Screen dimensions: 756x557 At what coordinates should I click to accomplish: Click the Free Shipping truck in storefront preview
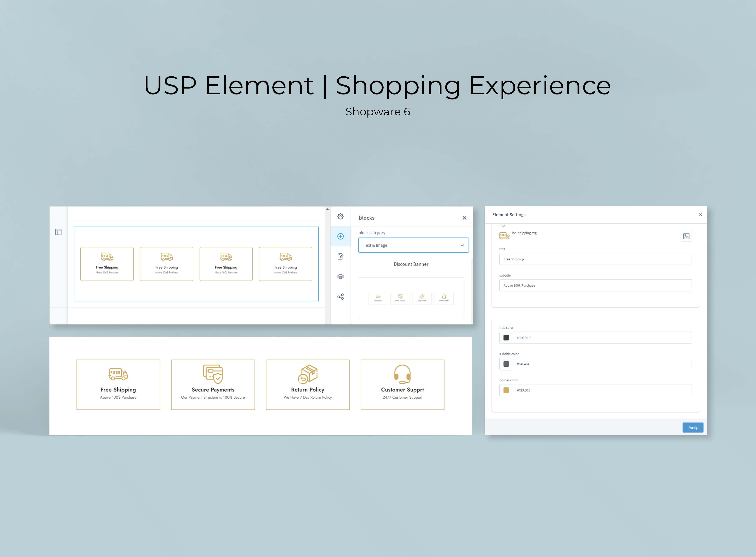(118, 374)
